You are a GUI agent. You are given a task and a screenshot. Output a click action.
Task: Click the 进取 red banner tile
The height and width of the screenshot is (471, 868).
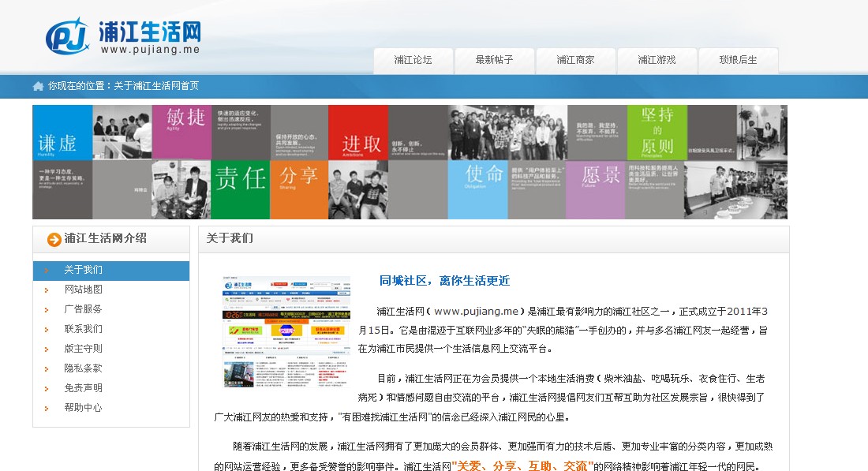(x=358, y=133)
